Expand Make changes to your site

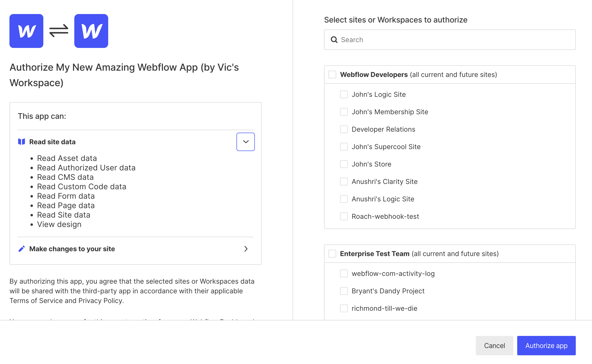click(x=246, y=249)
